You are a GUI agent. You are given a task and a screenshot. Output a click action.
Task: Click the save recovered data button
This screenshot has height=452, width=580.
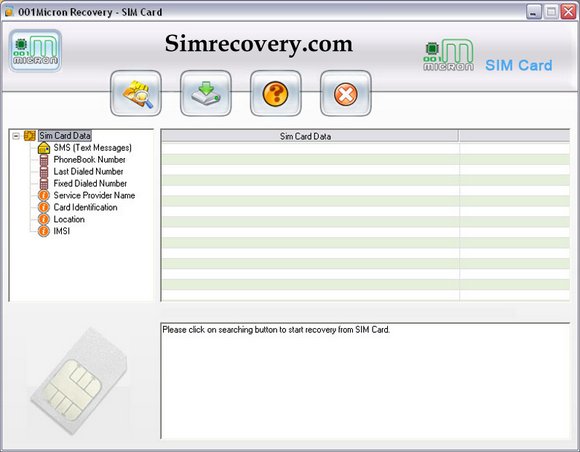coord(206,93)
